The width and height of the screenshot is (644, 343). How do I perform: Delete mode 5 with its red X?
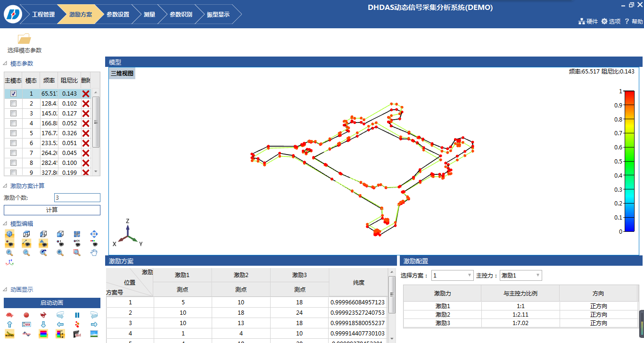[86, 133]
